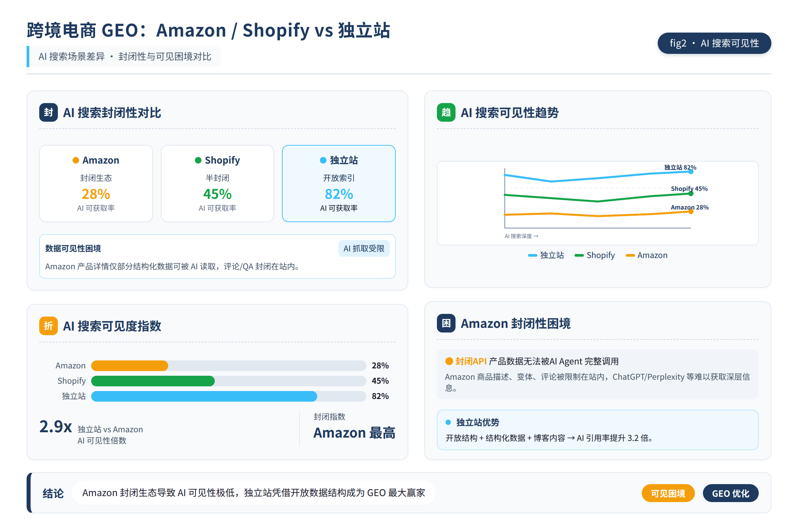Image resolution: width=798 pixels, height=532 pixels.
Task: Click the green Shopify 45% progress bar
Action: pyautogui.click(x=153, y=381)
